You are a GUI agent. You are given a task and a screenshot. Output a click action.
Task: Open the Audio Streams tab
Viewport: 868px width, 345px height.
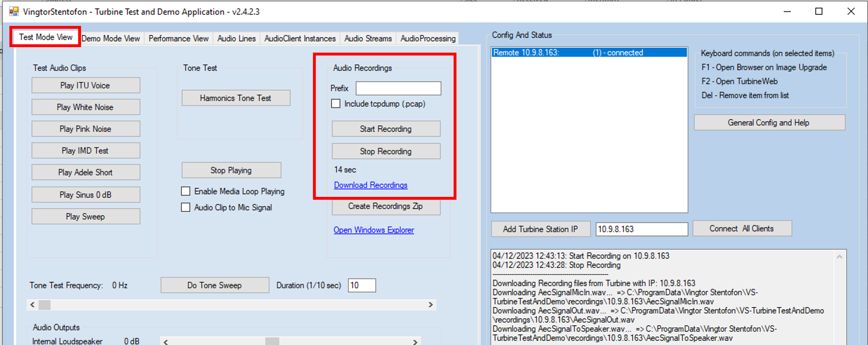(368, 39)
